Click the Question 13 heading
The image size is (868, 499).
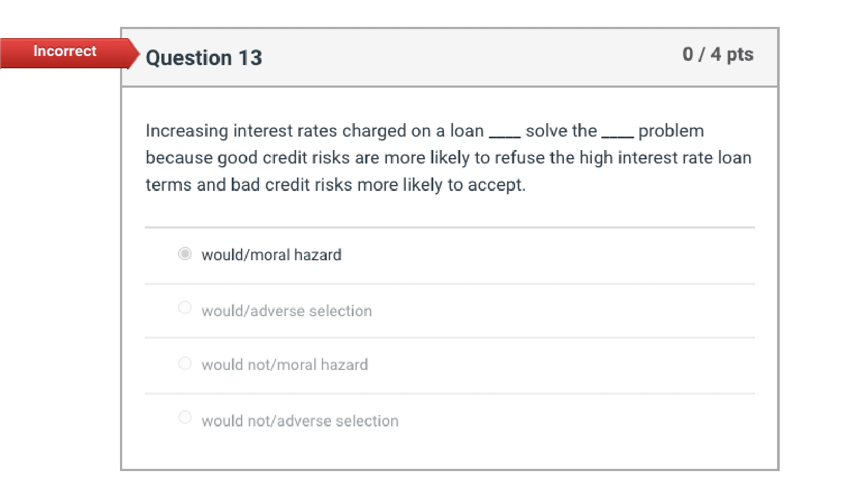click(x=204, y=58)
